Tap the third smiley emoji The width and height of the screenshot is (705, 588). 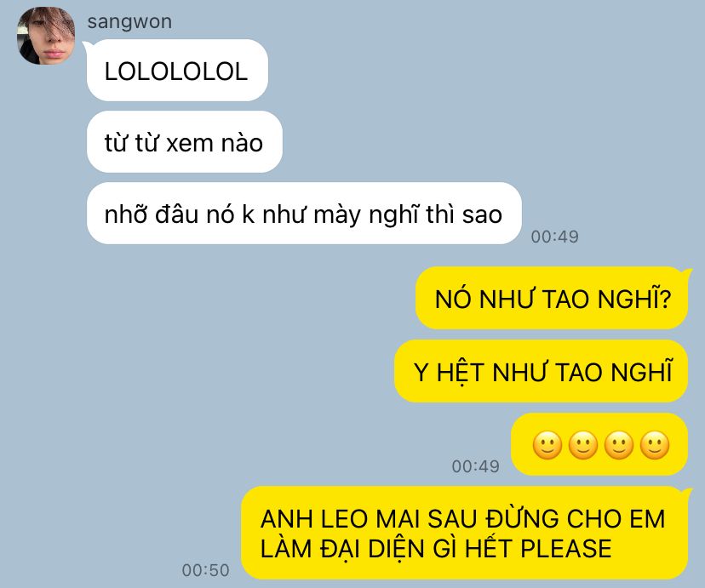(x=619, y=445)
